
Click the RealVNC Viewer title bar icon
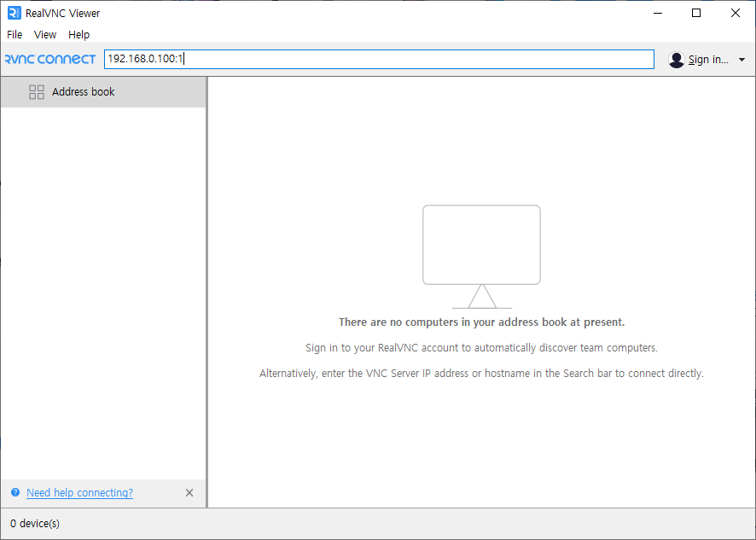(x=14, y=13)
